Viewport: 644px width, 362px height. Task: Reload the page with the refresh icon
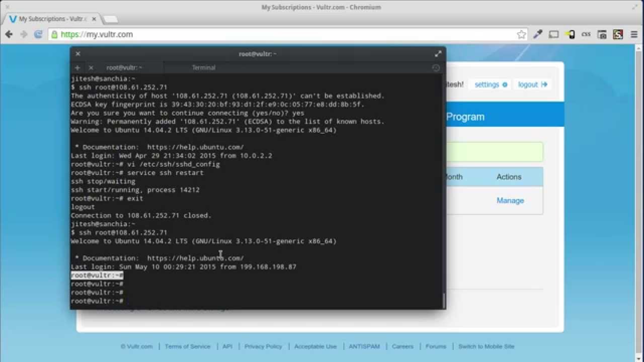tap(38, 34)
